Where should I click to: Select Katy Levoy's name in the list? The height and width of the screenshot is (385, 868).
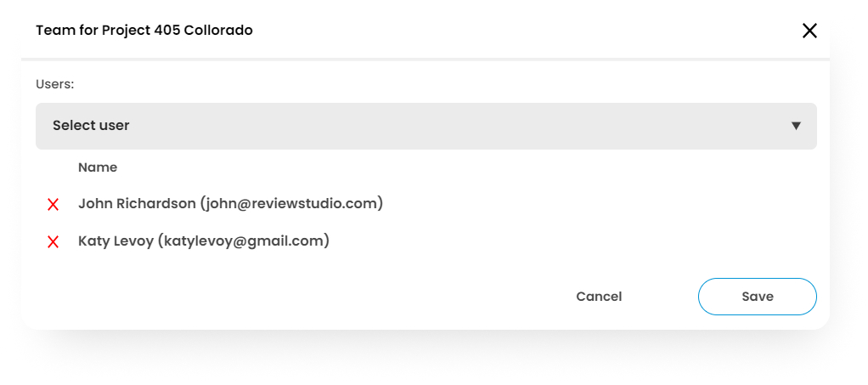116,241
